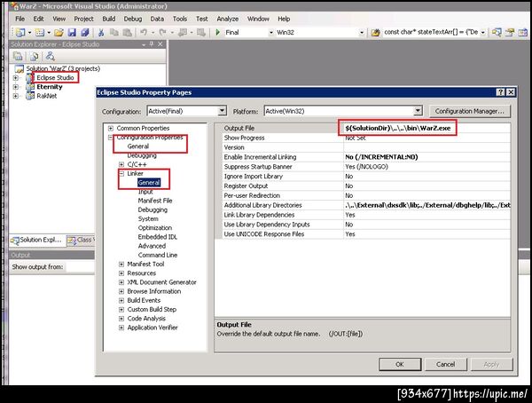Open the Build menu
The image size is (532, 403).
109,19
